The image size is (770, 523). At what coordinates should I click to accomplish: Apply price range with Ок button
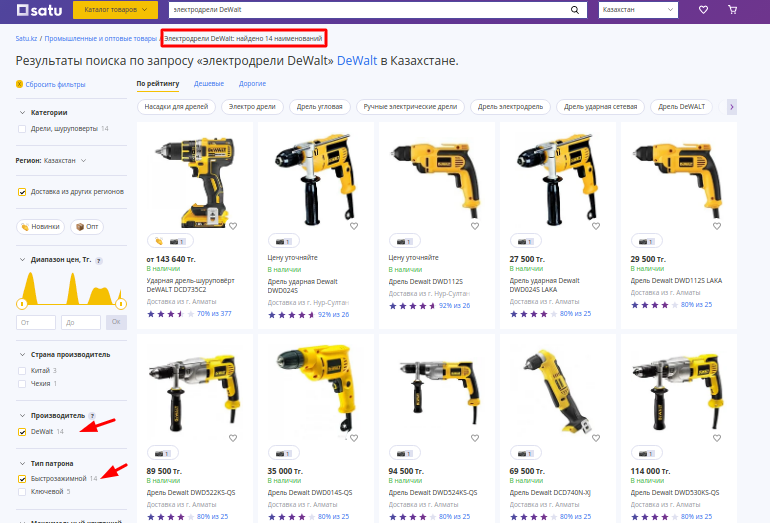click(116, 322)
